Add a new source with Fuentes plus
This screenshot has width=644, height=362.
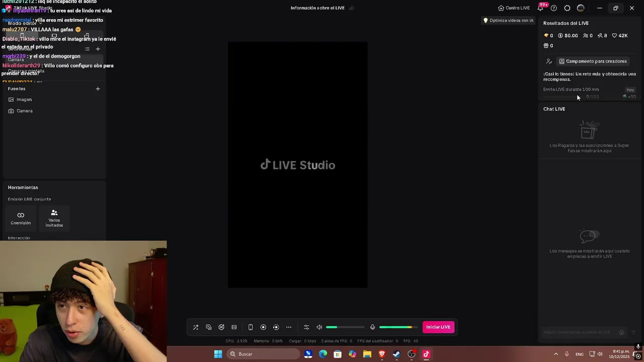[98, 89]
